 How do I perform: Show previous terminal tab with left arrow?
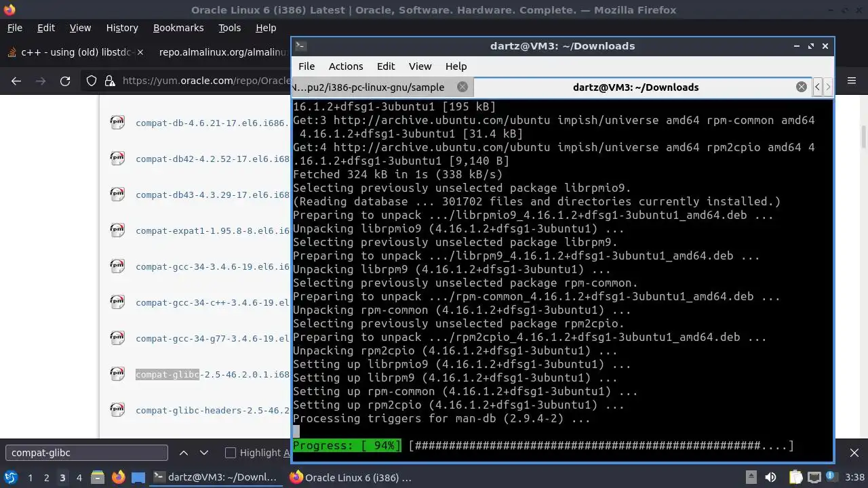click(817, 87)
